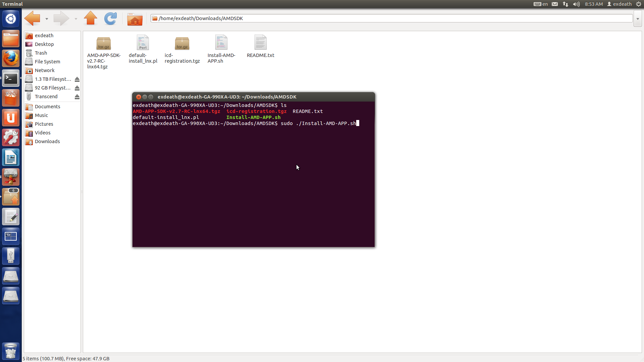Expand the location bar history dropdown
Viewport: 644px width, 362px height.
tap(638, 19)
